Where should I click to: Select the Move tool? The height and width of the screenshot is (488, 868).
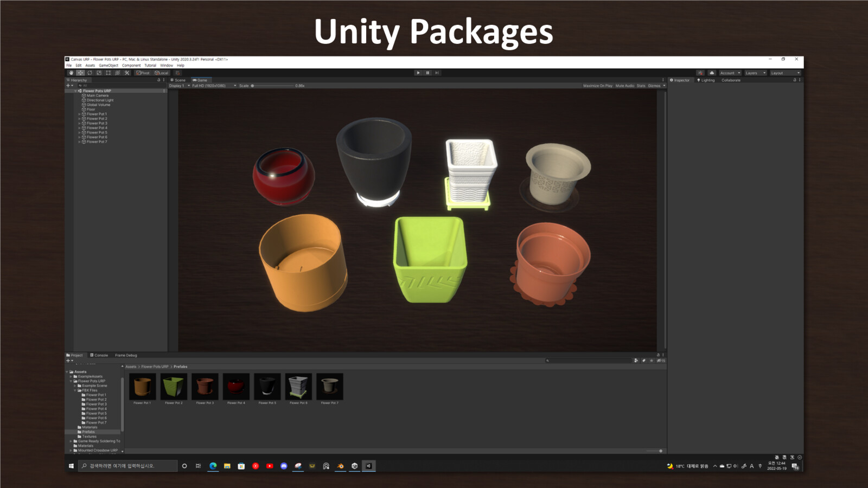point(80,73)
